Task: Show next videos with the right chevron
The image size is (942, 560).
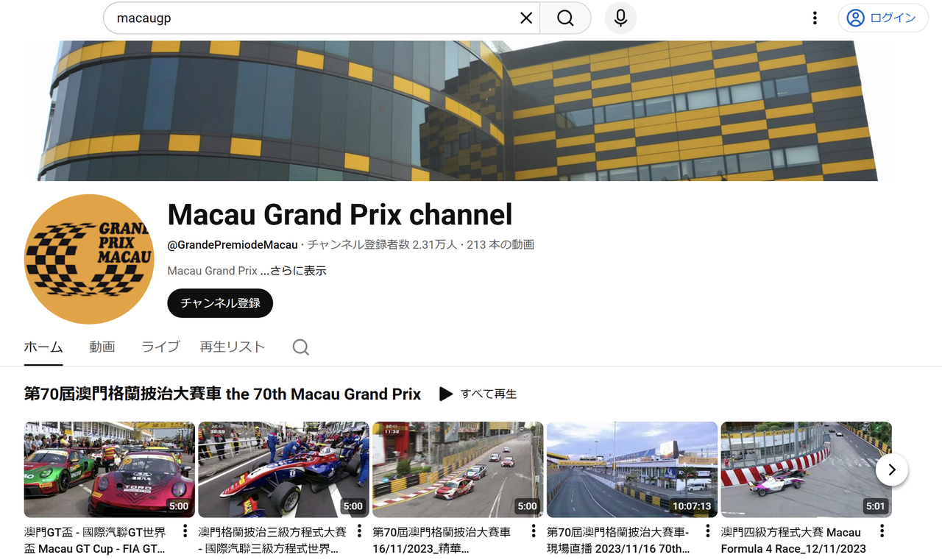Action: pos(892,469)
